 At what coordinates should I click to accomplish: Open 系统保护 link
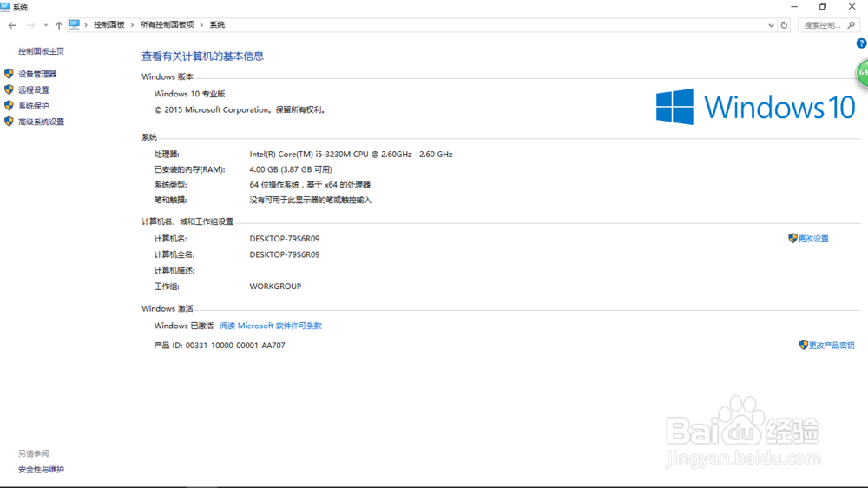click(33, 106)
